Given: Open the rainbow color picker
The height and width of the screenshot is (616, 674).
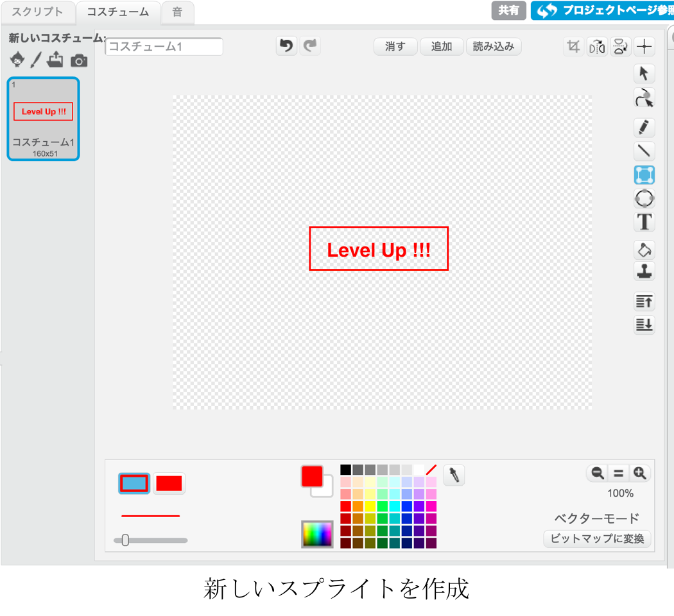Looking at the screenshot, I should (x=317, y=535).
